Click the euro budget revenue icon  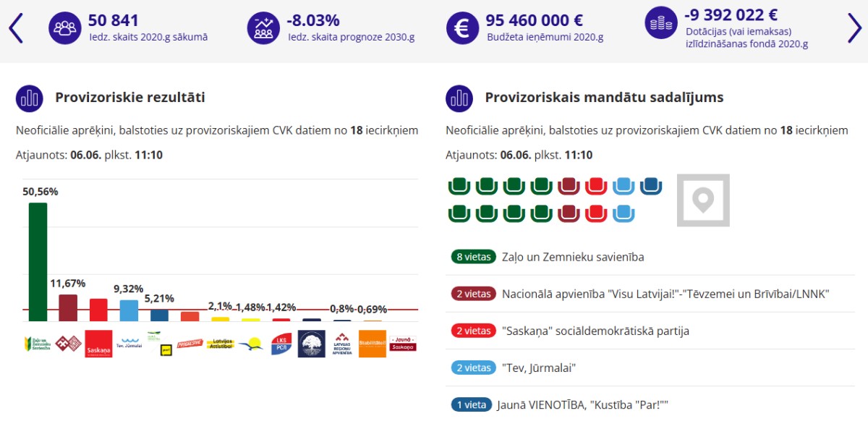(461, 27)
